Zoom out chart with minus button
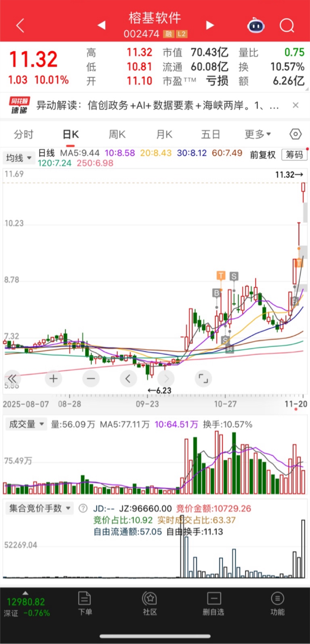 91,379
